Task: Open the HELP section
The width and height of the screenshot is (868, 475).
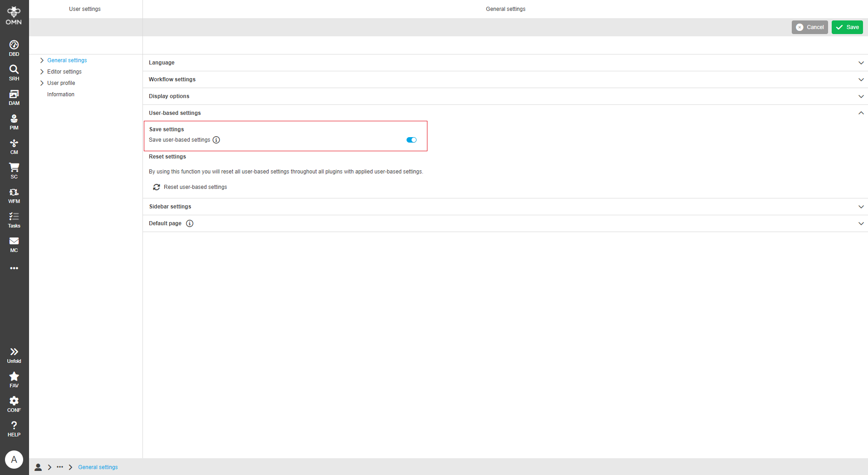Action: pyautogui.click(x=14, y=428)
